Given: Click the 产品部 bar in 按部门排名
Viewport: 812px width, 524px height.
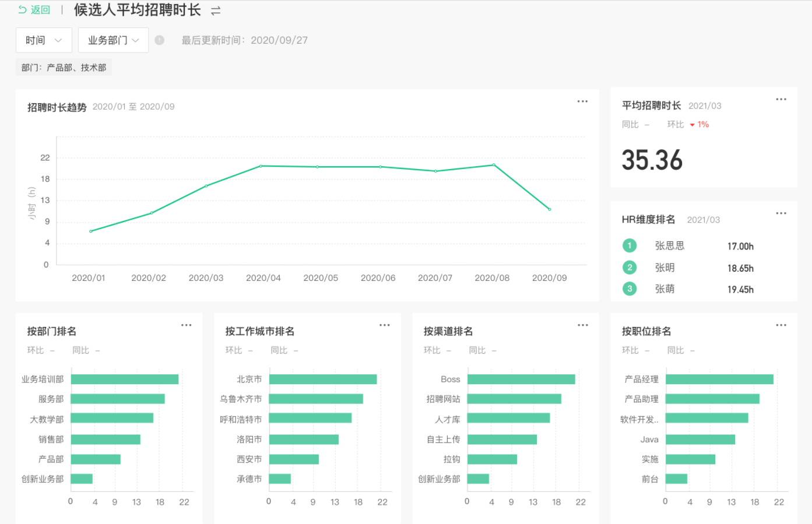Looking at the screenshot, I should click(96, 459).
